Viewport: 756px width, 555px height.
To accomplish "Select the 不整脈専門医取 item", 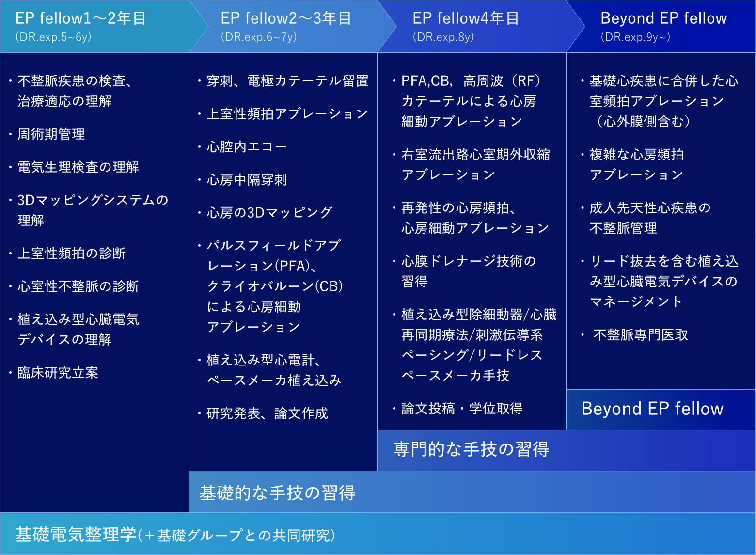I will click(640, 335).
